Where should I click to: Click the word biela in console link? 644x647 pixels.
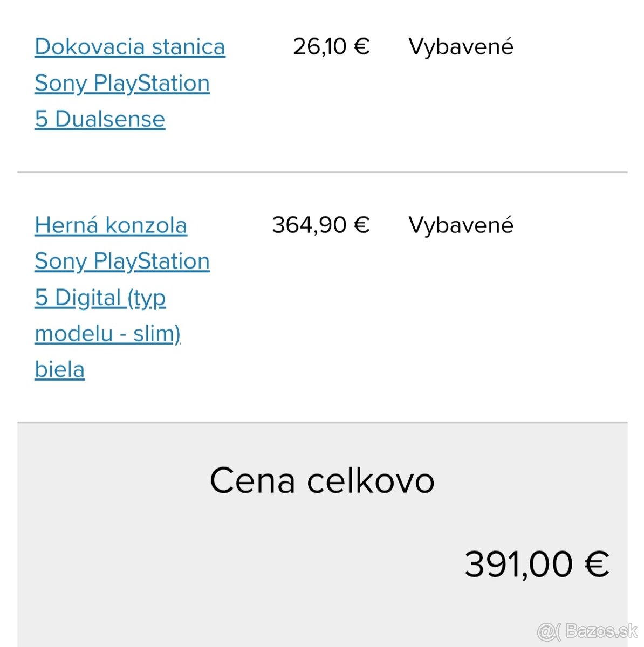(x=59, y=370)
